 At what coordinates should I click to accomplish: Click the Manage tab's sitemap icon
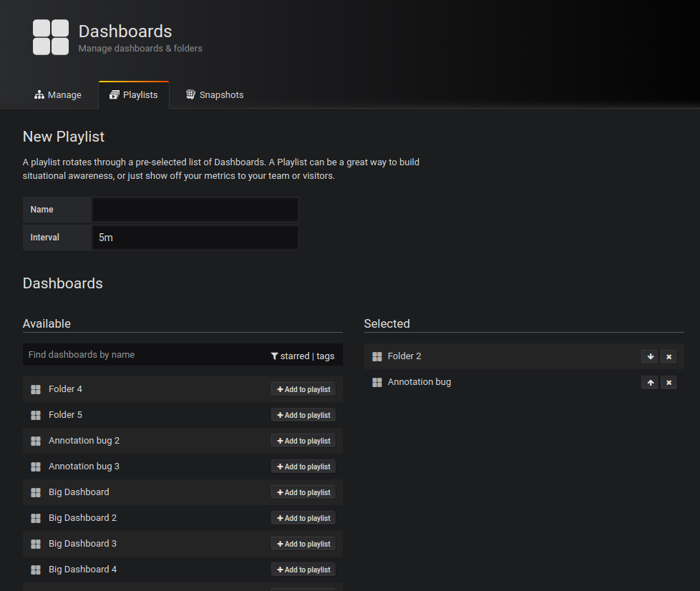point(38,94)
